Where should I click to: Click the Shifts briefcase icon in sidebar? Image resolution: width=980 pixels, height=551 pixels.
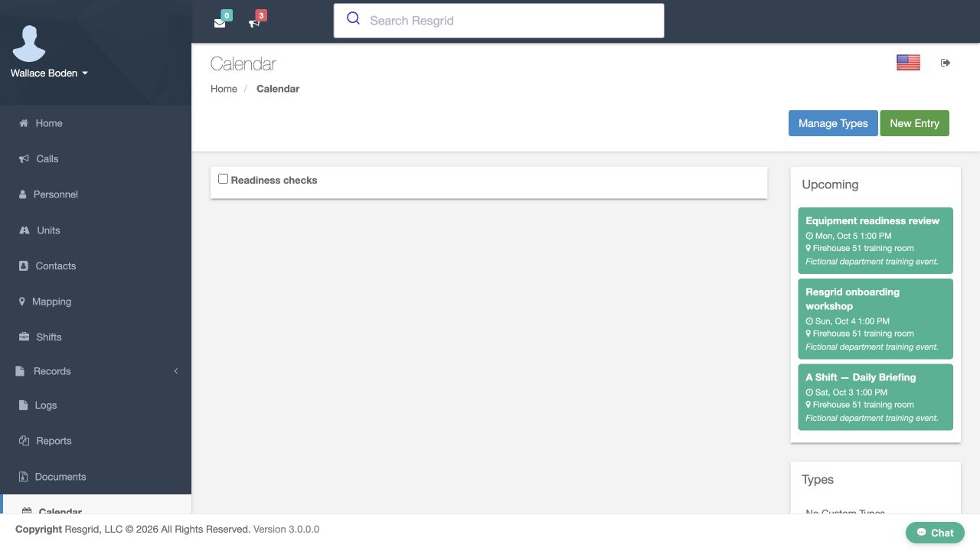tap(24, 337)
